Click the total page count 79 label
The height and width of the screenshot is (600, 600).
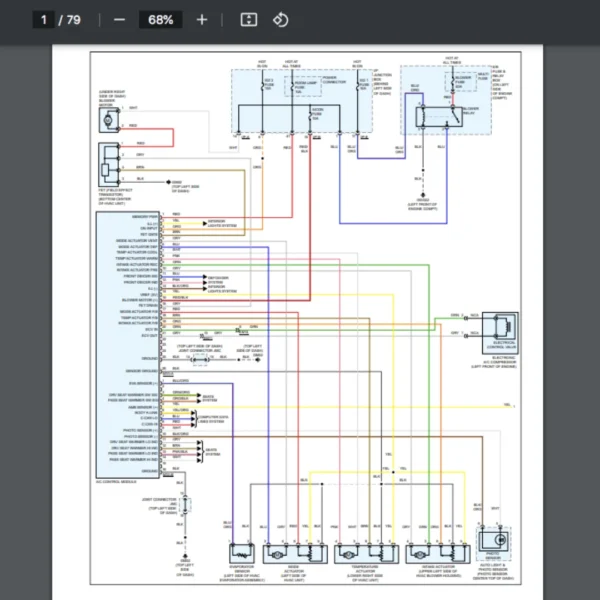pos(73,20)
